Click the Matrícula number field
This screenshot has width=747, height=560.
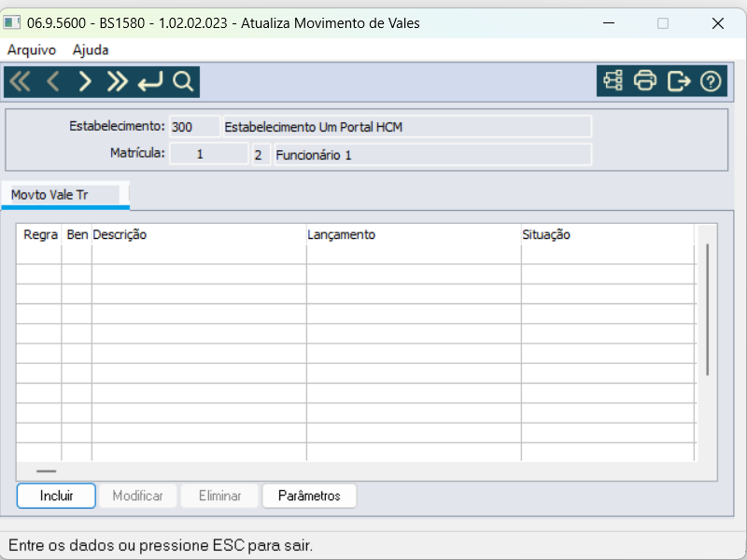209,154
